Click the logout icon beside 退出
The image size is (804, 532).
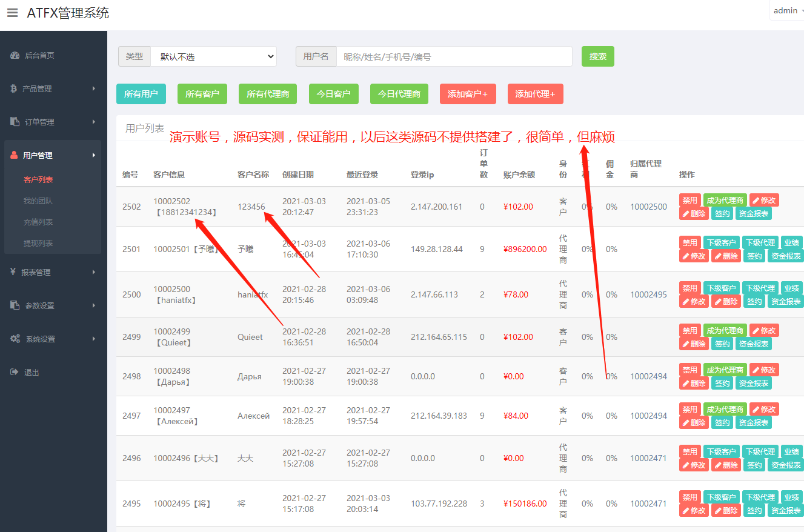pyautogui.click(x=15, y=372)
